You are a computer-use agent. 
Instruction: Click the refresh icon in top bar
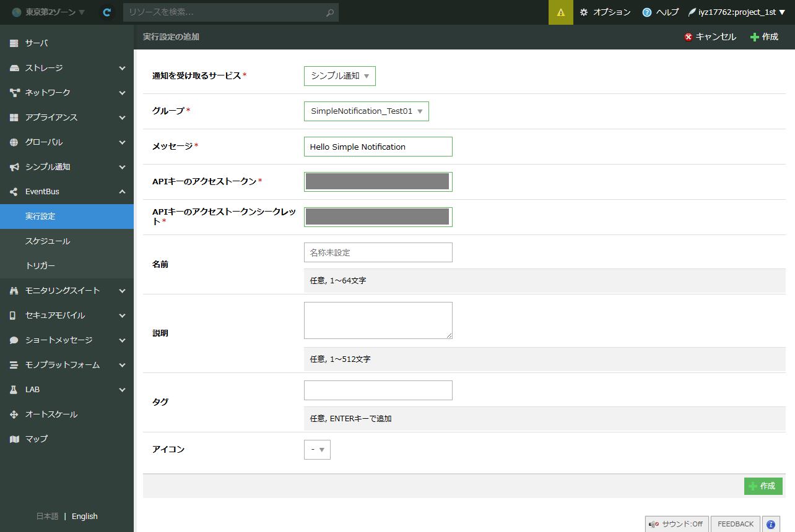107,12
